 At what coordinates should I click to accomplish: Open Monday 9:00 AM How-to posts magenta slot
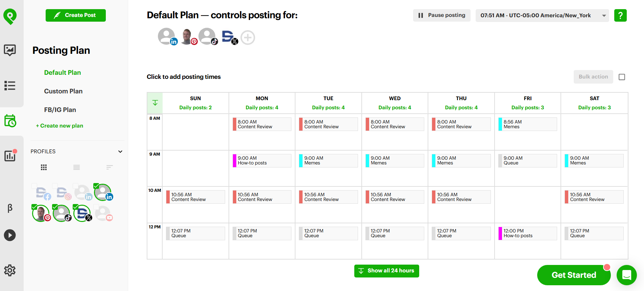(262, 161)
